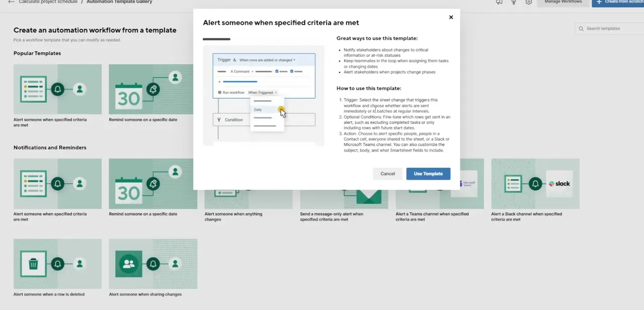Open the Calculate project schedule breadcrumb link
Screen dimensions: 644x310
point(48,2)
